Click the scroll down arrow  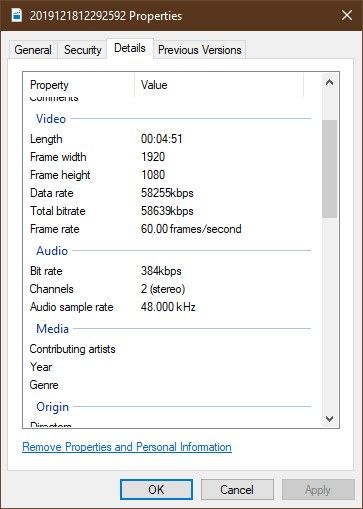[x=329, y=419]
